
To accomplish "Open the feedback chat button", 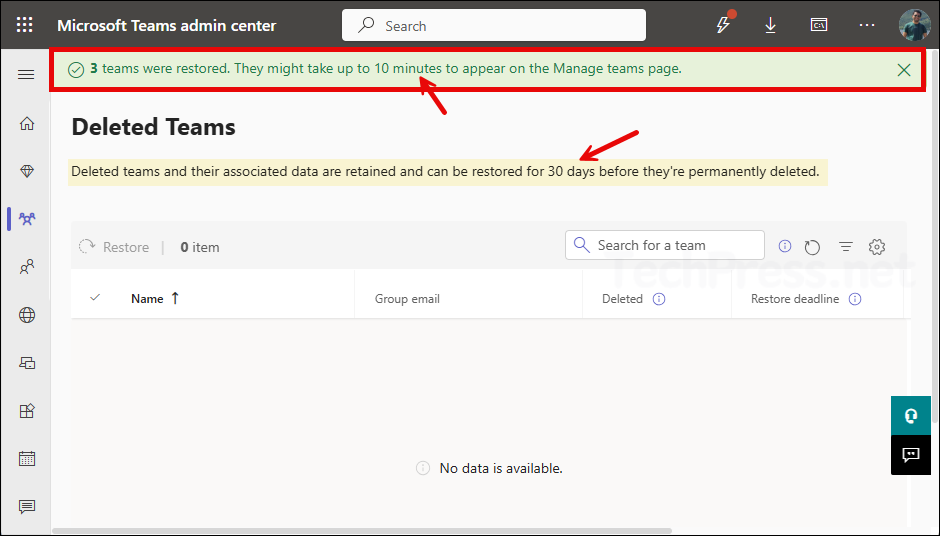I will click(911, 455).
